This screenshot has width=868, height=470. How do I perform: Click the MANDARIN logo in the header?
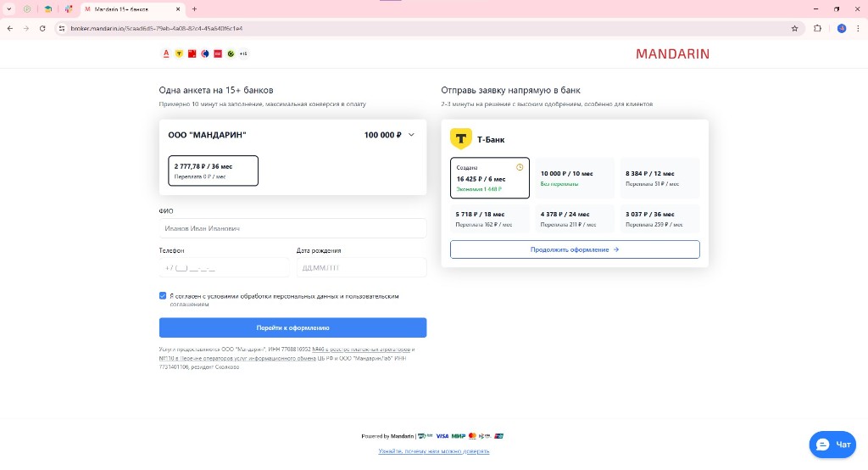pos(672,53)
